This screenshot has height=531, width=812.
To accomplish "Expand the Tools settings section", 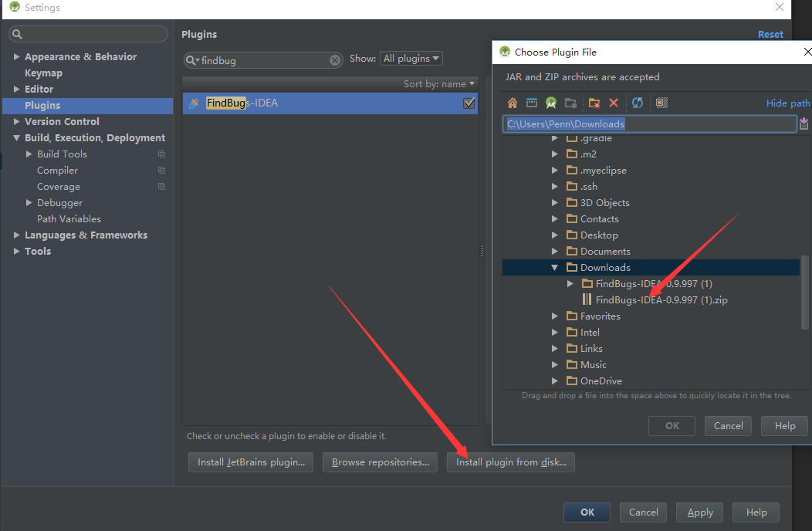I will pyautogui.click(x=16, y=251).
